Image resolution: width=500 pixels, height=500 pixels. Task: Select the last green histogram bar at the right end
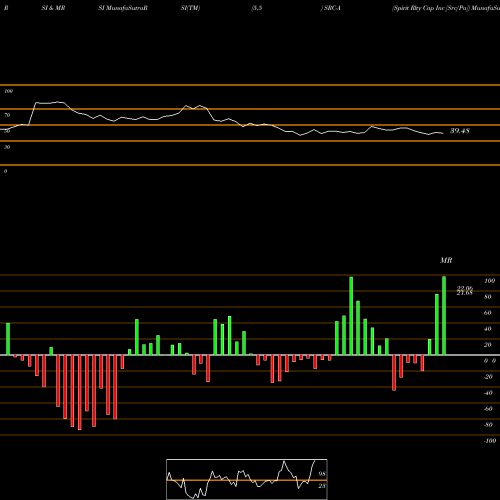444,315
